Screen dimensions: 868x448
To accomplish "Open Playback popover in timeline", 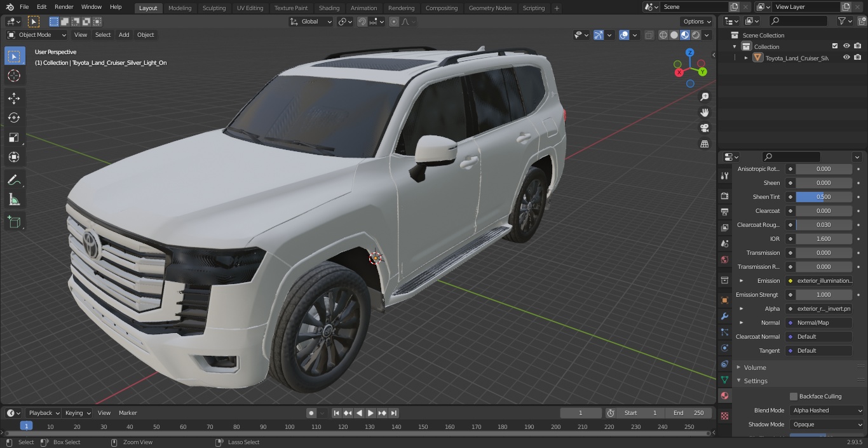I will 43,413.
